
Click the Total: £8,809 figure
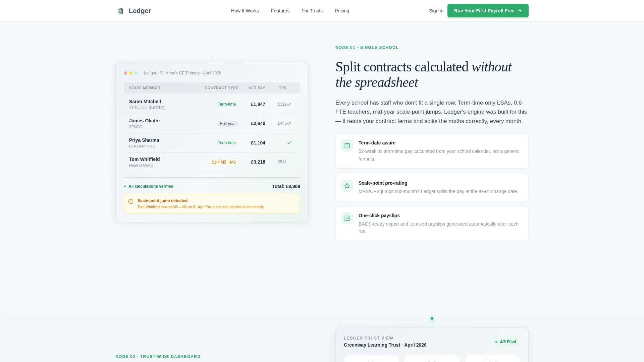[x=286, y=186]
